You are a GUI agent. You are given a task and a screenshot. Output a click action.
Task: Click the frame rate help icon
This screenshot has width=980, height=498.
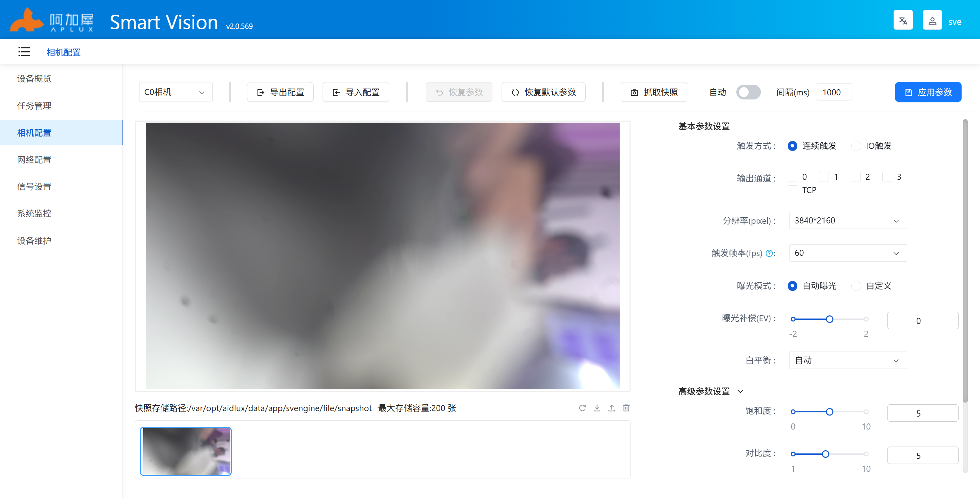(769, 253)
